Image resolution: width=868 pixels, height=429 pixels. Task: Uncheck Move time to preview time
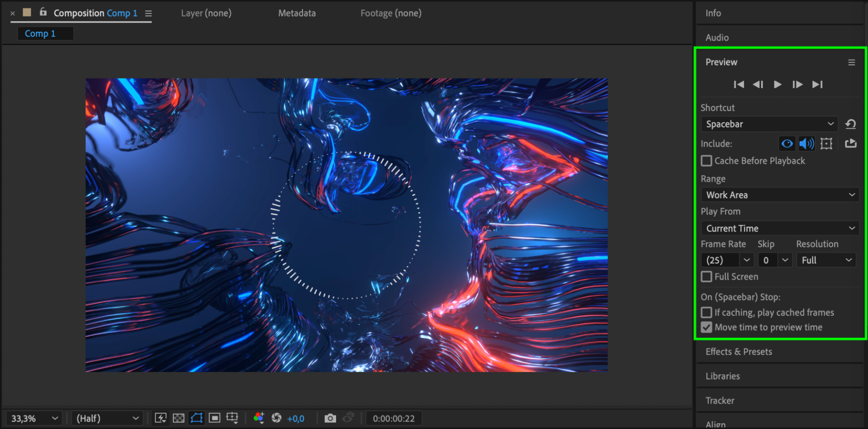click(706, 327)
